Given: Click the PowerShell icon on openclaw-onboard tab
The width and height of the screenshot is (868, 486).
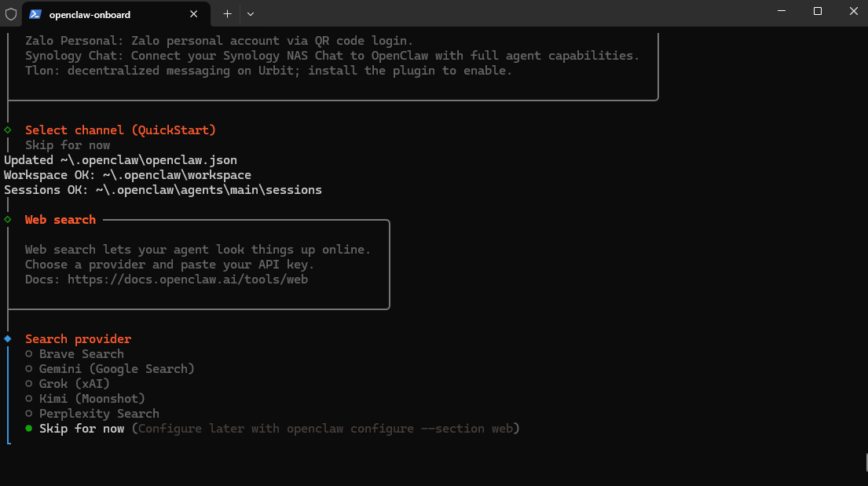Looking at the screenshot, I should [x=35, y=13].
